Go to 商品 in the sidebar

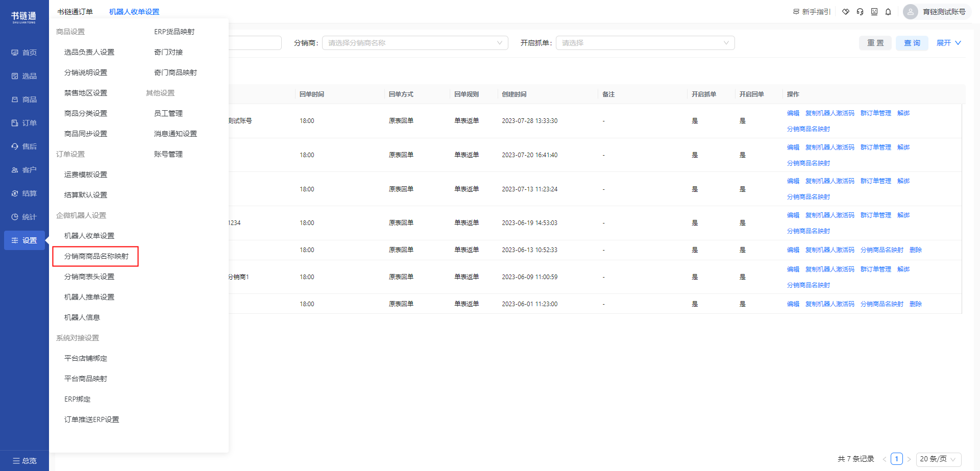pyautogui.click(x=24, y=100)
